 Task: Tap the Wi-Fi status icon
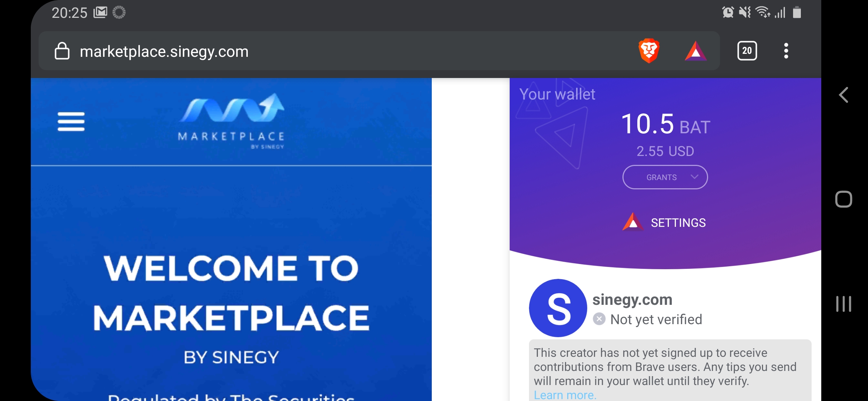click(x=763, y=12)
